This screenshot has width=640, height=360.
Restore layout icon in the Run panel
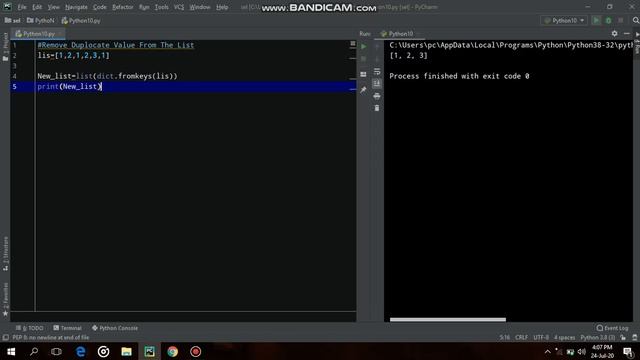coord(363,74)
